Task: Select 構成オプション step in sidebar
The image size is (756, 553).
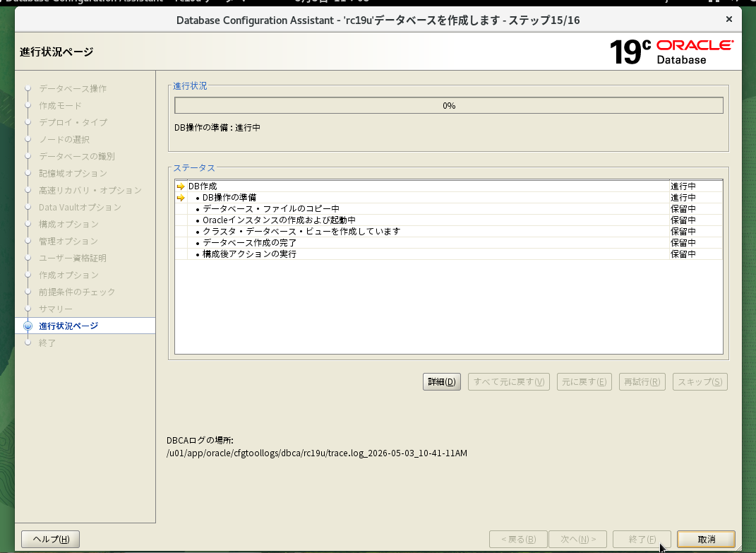Action: click(x=69, y=225)
